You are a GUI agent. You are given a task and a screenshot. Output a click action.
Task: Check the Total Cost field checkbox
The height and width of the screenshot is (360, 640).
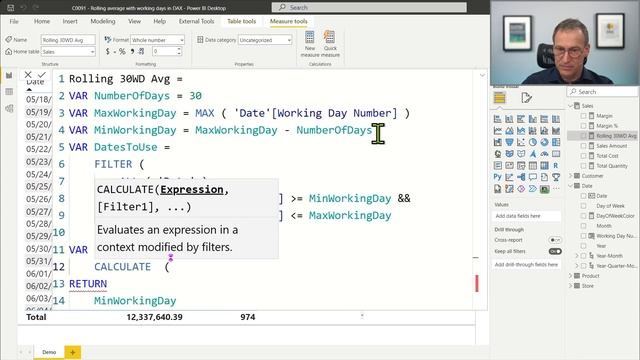pyautogui.click(x=583, y=156)
